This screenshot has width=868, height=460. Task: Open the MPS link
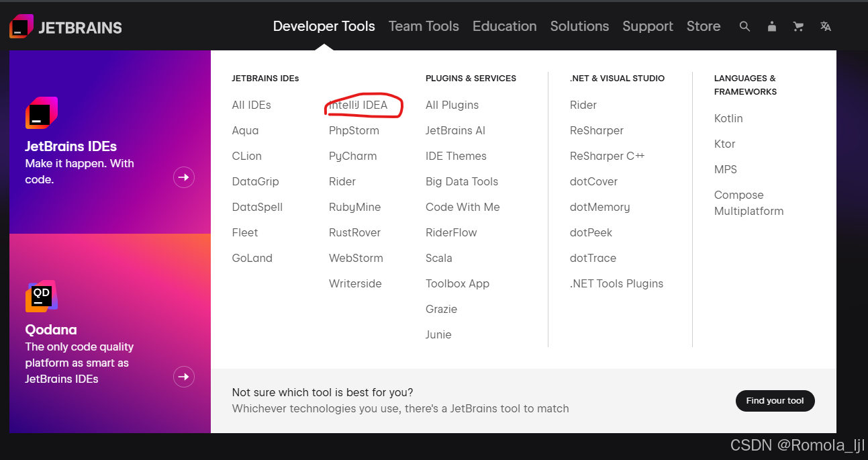pos(726,169)
